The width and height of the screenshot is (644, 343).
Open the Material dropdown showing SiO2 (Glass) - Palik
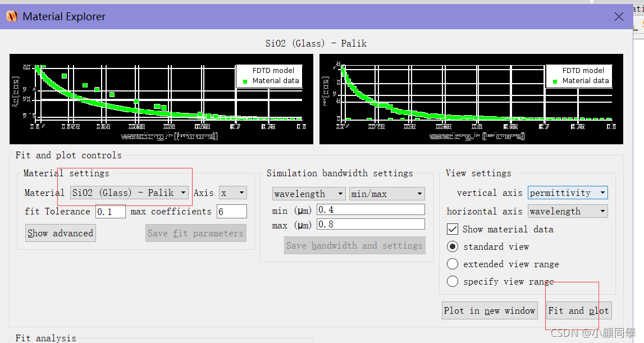pyautogui.click(x=129, y=193)
